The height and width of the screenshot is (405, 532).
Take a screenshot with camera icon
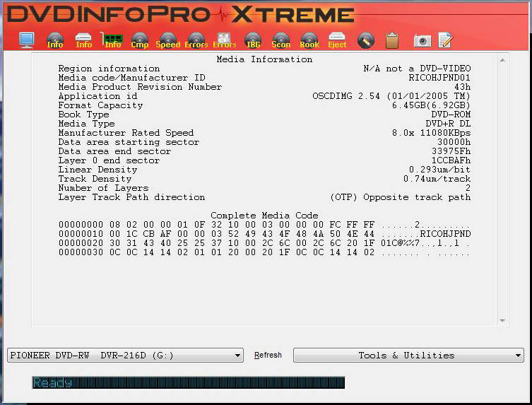pyautogui.click(x=422, y=41)
